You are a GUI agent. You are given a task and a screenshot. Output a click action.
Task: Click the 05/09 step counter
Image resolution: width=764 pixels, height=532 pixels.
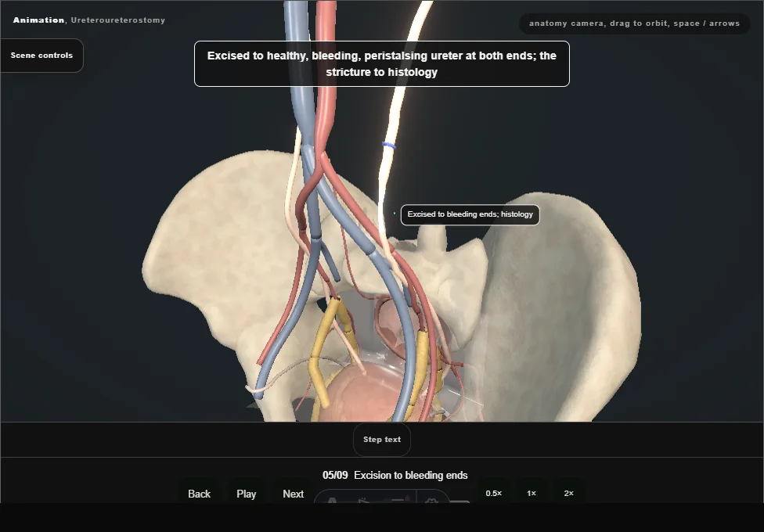335,476
